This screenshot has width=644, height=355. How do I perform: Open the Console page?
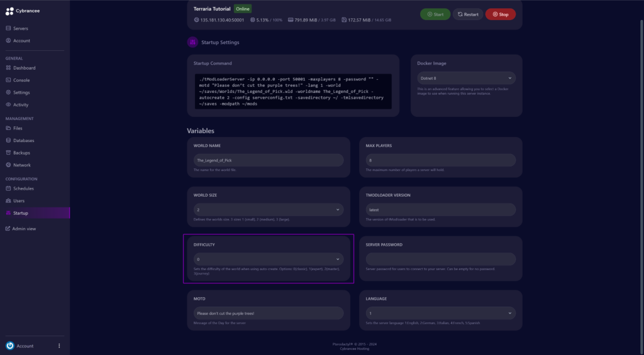(x=21, y=80)
